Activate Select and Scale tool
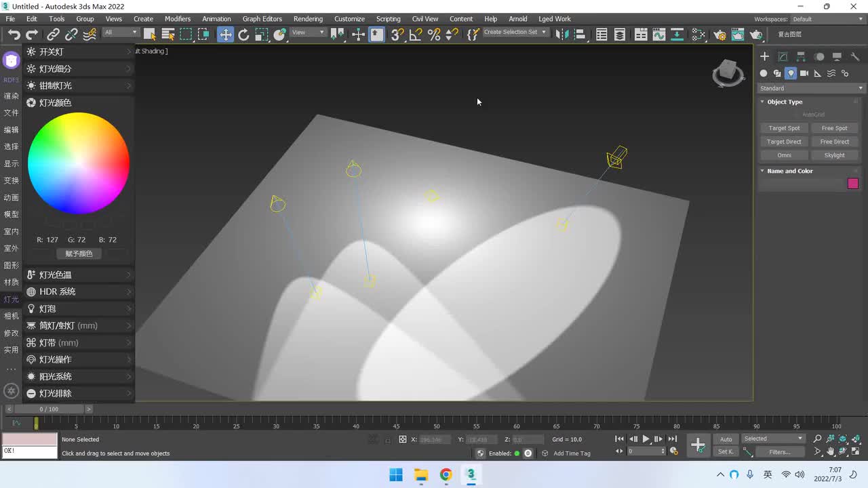Screen dimensions: 868x488 262,35
